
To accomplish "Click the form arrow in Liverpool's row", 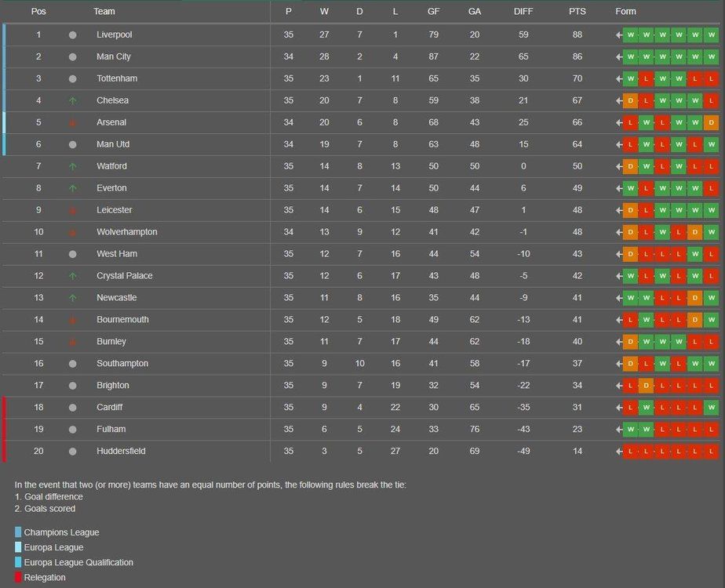I will [618, 35].
